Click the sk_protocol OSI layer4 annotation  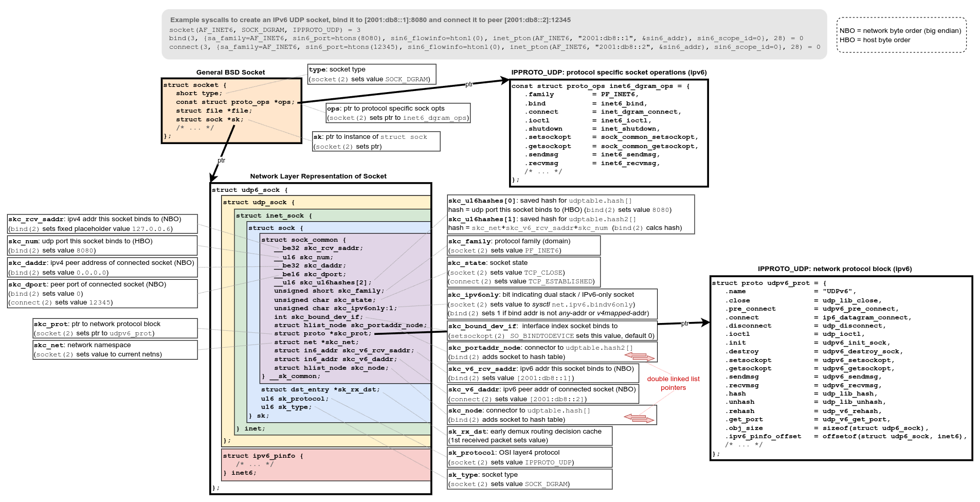point(529,457)
